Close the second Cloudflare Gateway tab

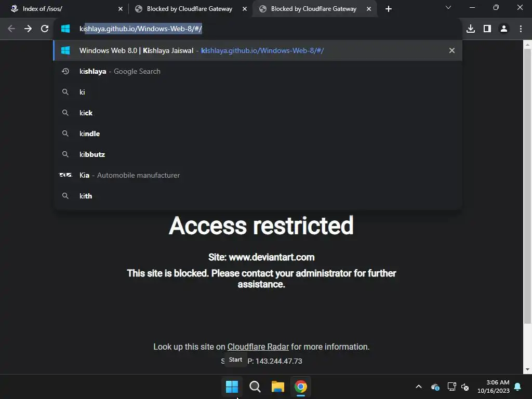click(x=245, y=9)
